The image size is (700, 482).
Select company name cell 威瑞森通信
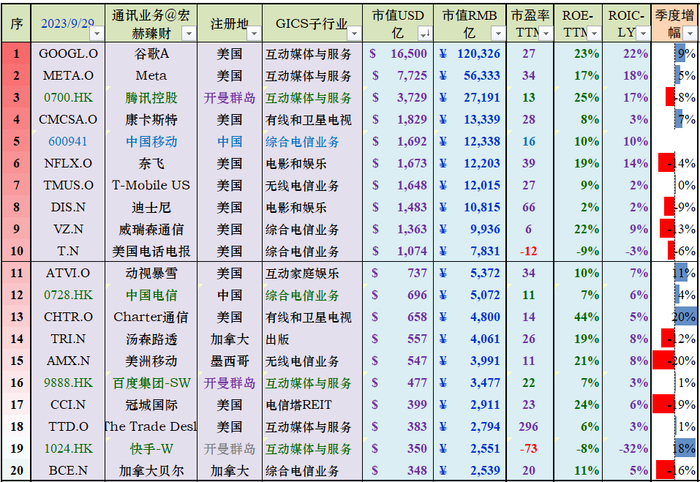(x=151, y=229)
